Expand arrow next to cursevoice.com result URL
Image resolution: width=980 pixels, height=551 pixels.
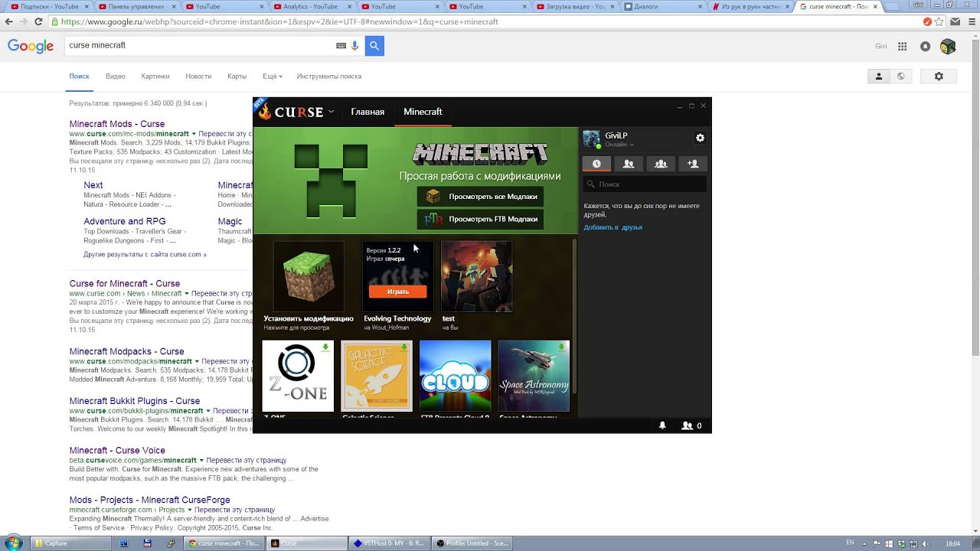point(201,461)
